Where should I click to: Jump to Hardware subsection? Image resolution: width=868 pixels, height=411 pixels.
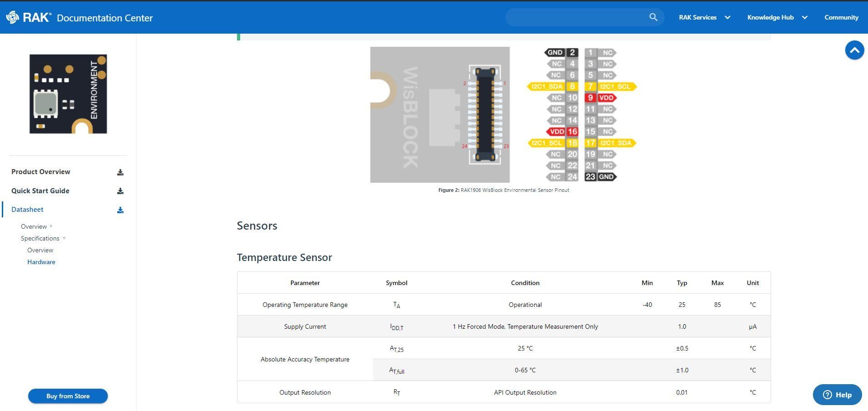click(x=41, y=262)
